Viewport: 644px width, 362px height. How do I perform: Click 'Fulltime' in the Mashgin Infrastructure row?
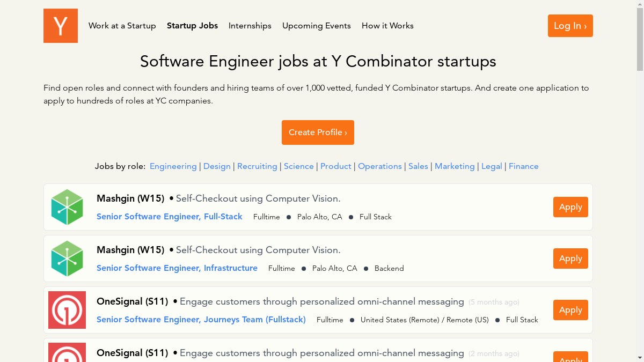pyautogui.click(x=282, y=268)
